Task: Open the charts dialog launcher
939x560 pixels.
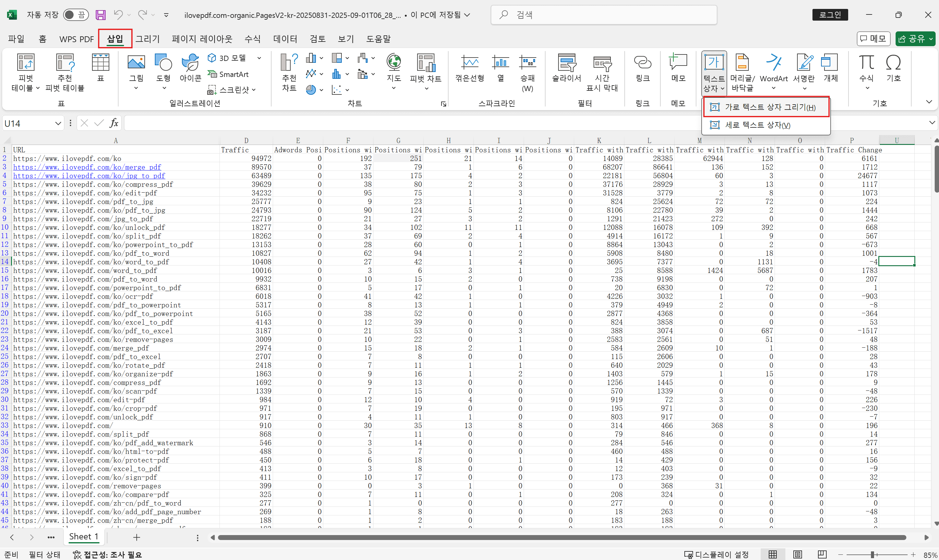Action: [444, 104]
